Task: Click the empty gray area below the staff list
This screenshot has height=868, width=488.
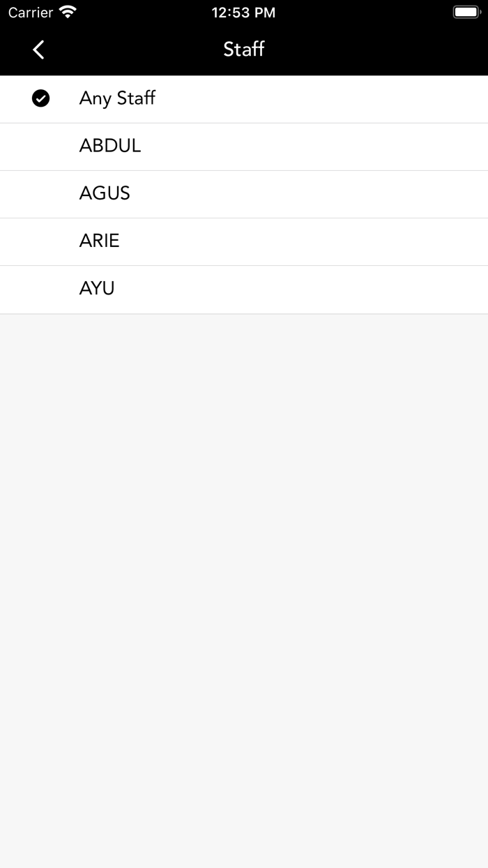Action: 244,558
